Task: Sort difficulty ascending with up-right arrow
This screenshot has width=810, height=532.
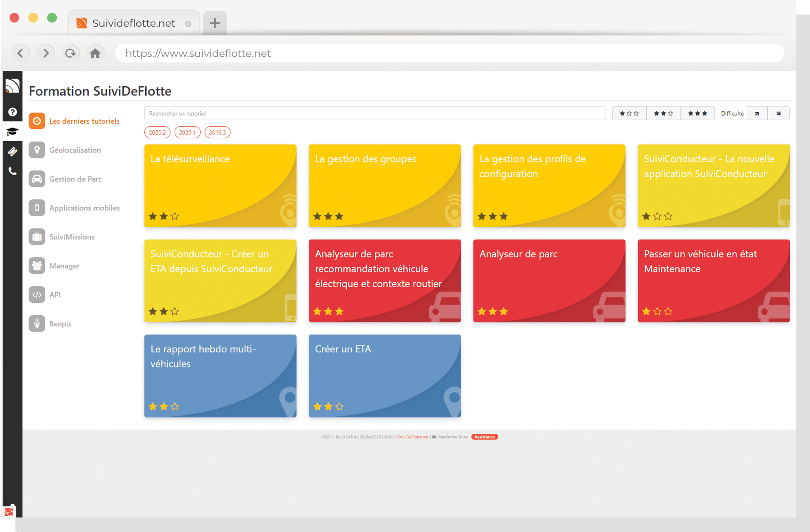Action: click(x=757, y=114)
